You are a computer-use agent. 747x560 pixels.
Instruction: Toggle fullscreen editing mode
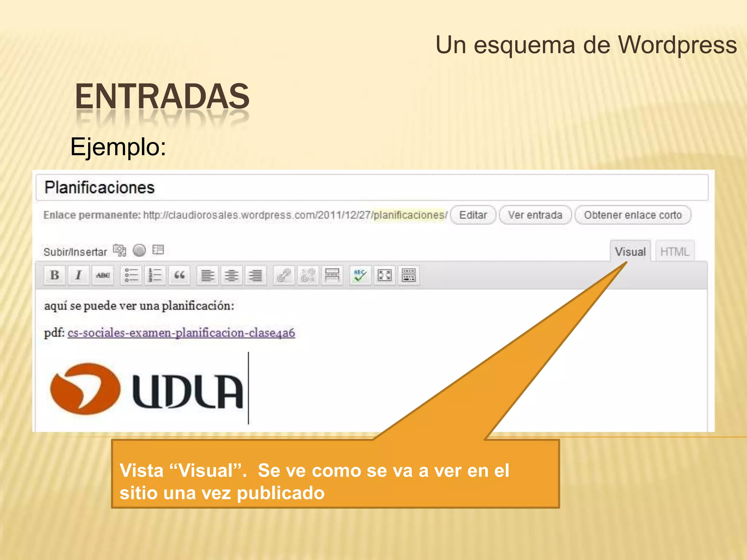point(384,275)
